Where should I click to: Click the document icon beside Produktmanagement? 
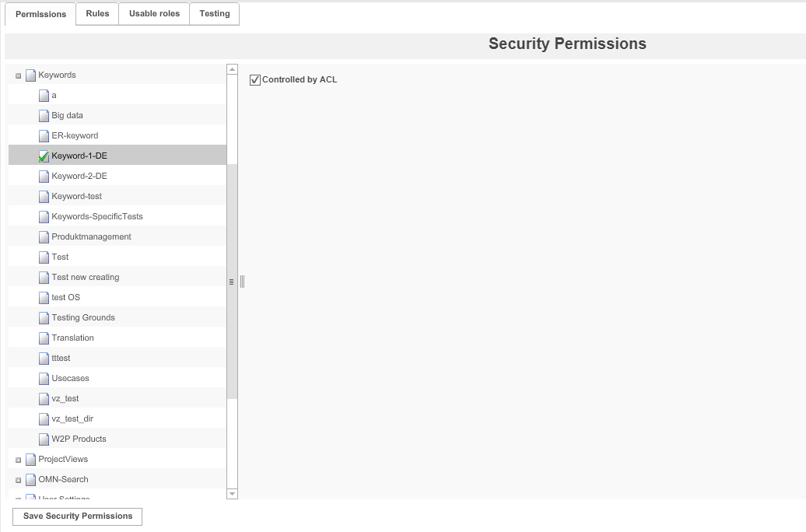click(44, 236)
